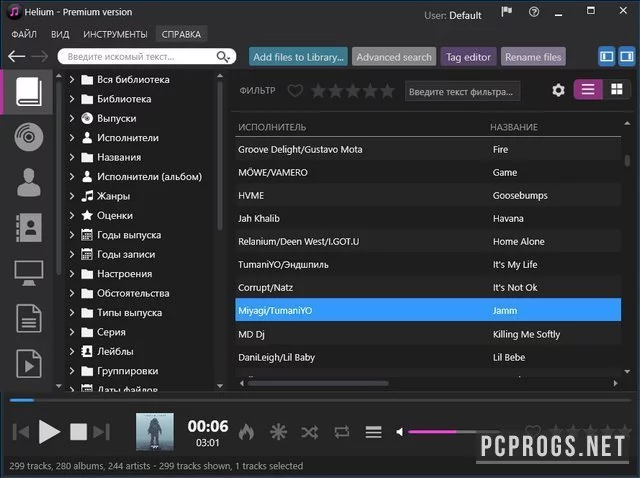Open the СПРАВКА menu

click(x=181, y=34)
